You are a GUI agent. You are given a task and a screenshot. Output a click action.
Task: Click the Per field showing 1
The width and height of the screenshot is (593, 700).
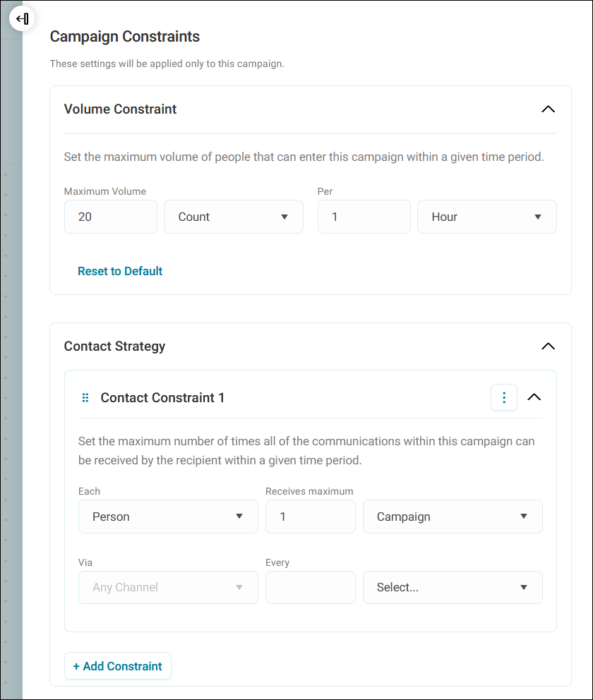[364, 217]
